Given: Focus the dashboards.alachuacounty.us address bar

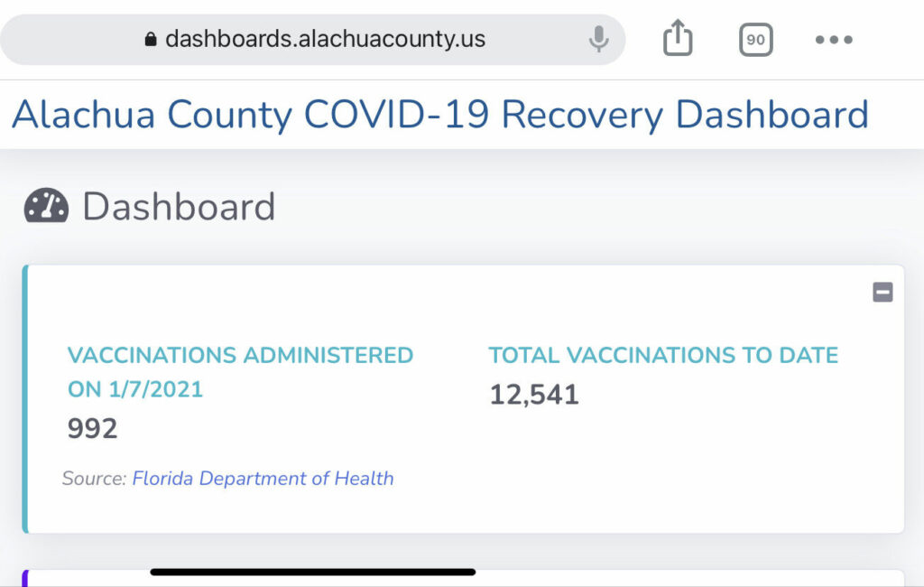Looking at the screenshot, I should (x=325, y=40).
